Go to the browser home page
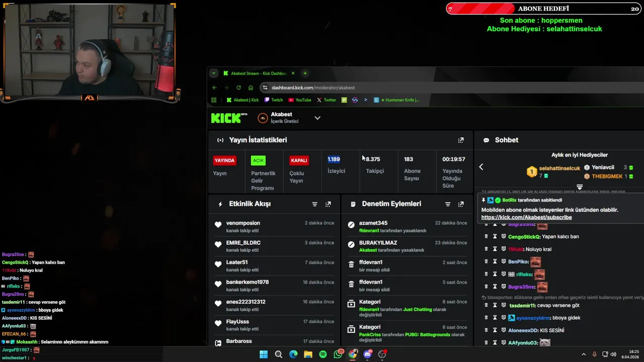 click(x=251, y=87)
